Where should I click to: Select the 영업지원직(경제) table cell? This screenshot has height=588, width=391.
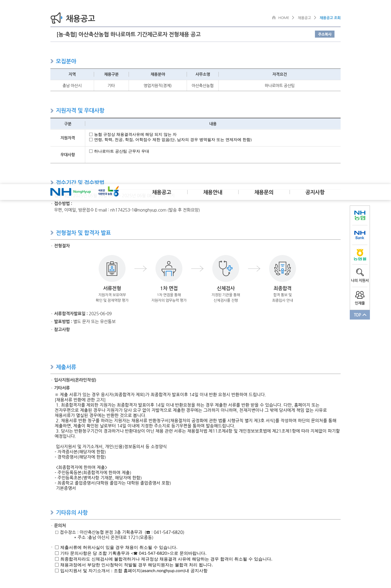[x=158, y=86]
